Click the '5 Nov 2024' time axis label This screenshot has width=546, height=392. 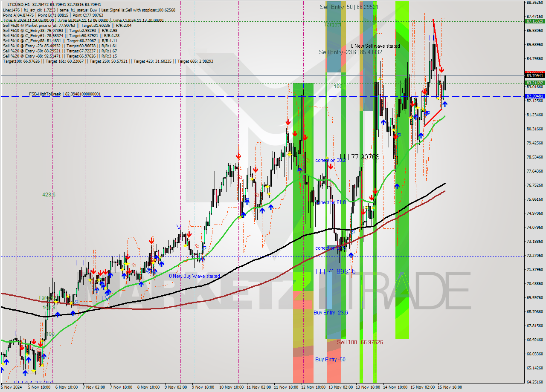pos(12,387)
